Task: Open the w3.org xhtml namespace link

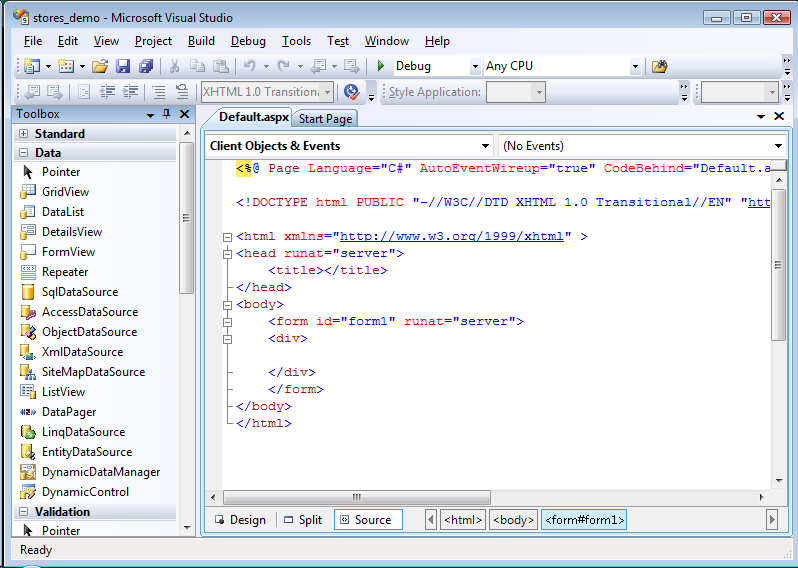Action: tap(451, 237)
